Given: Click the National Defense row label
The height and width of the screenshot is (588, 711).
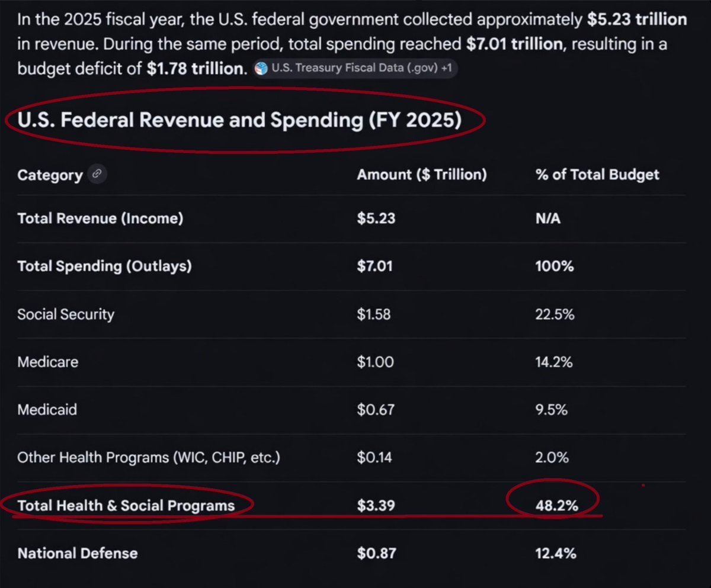Looking at the screenshot, I should (x=78, y=554).
